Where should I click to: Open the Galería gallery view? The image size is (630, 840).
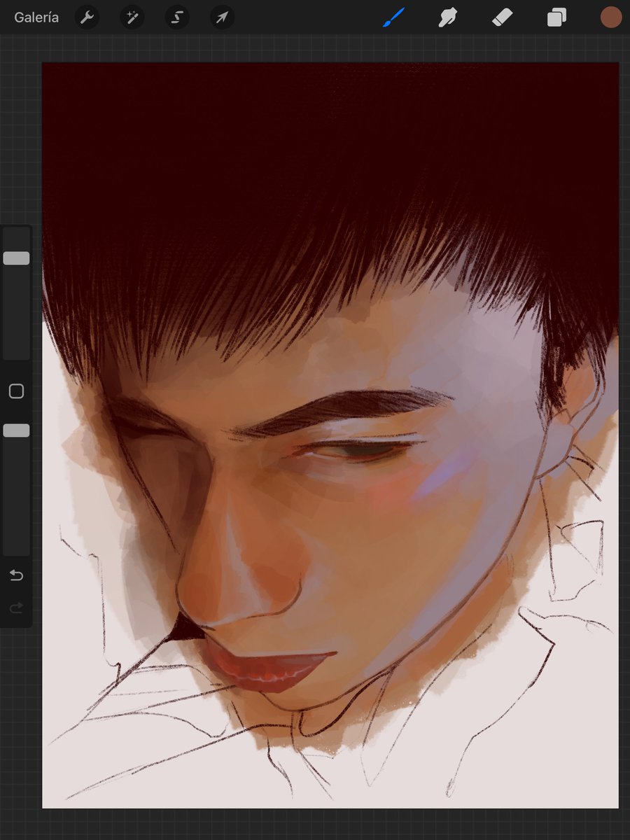coord(36,17)
